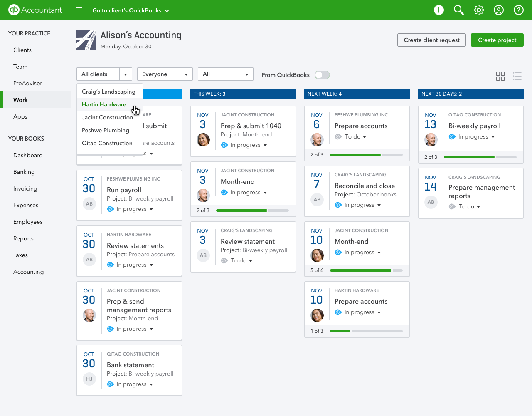This screenshot has height=416, width=532.
Task: Click the plus create-new icon
Action: pos(439,10)
